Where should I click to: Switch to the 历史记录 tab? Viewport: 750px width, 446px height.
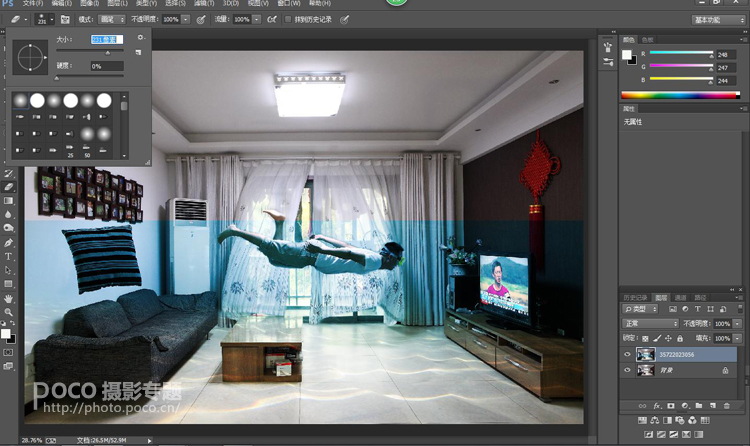pos(634,297)
